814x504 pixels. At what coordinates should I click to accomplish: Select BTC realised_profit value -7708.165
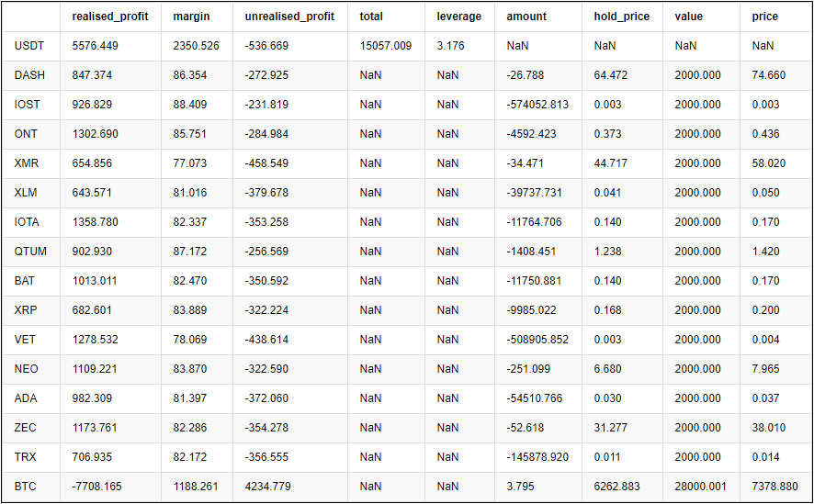(x=96, y=487)
